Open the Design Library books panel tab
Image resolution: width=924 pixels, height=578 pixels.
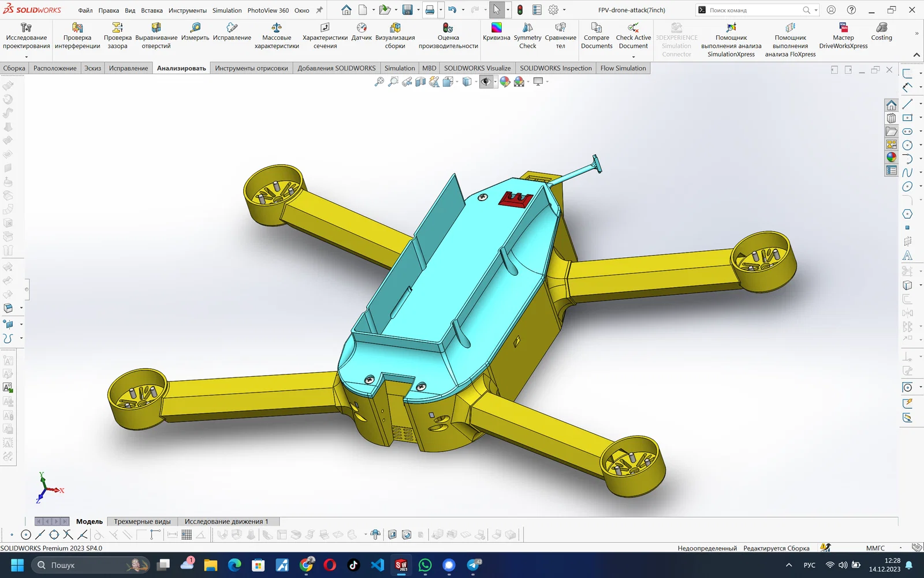[x=892, y=118]
